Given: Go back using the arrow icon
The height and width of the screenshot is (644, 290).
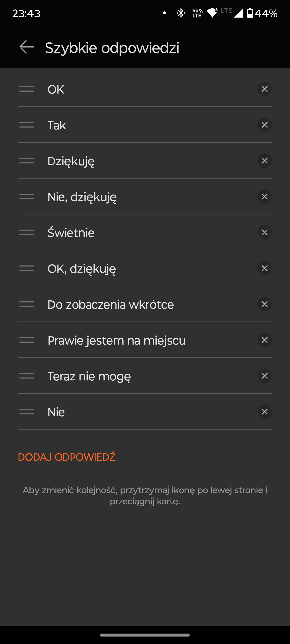Looking at the screenshot, I should point(27,47).
